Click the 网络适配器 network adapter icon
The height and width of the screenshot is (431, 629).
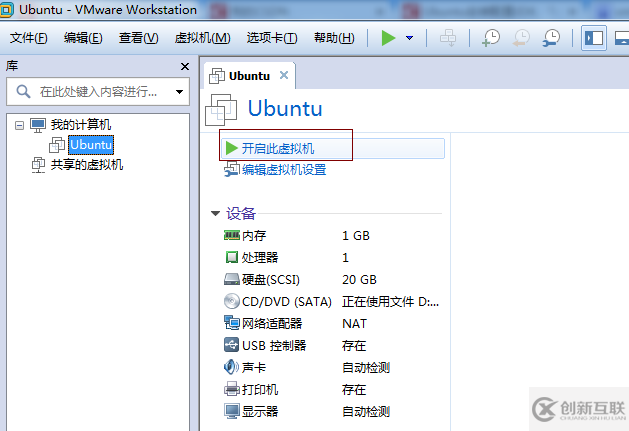tap(232, 323)
